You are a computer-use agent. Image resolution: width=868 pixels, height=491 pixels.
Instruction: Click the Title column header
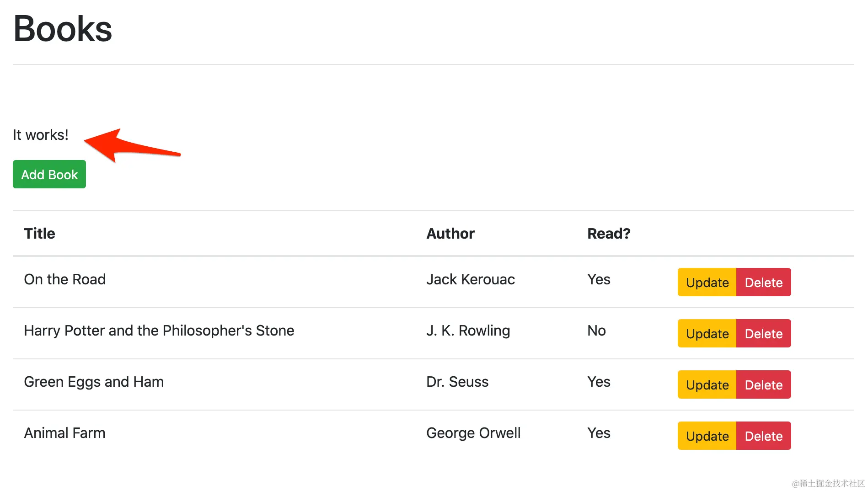pos(39,234)
